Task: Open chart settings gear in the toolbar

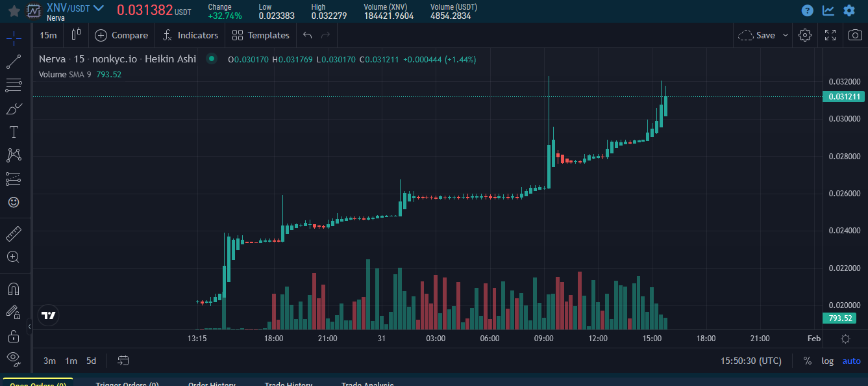Action: tap(805, 35)
